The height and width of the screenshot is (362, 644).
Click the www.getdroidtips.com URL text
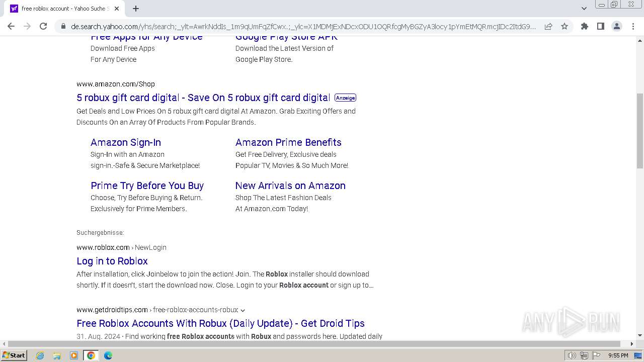point(112,310)
